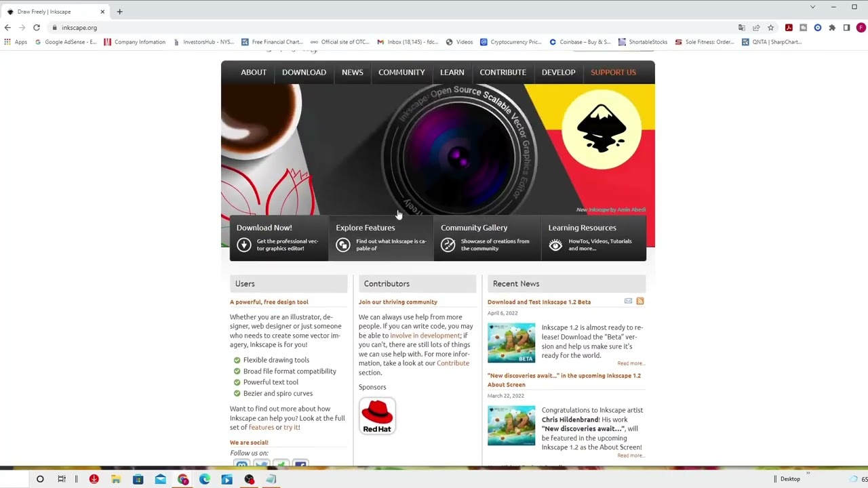Open the Chrome extensions puzzle menu
Screen dimensions: 868x488
pos(832,28)
